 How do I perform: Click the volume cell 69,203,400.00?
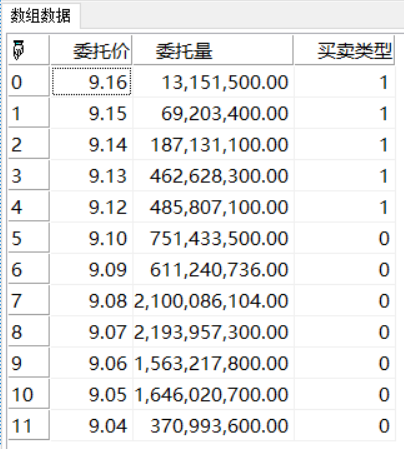(213, 113)
